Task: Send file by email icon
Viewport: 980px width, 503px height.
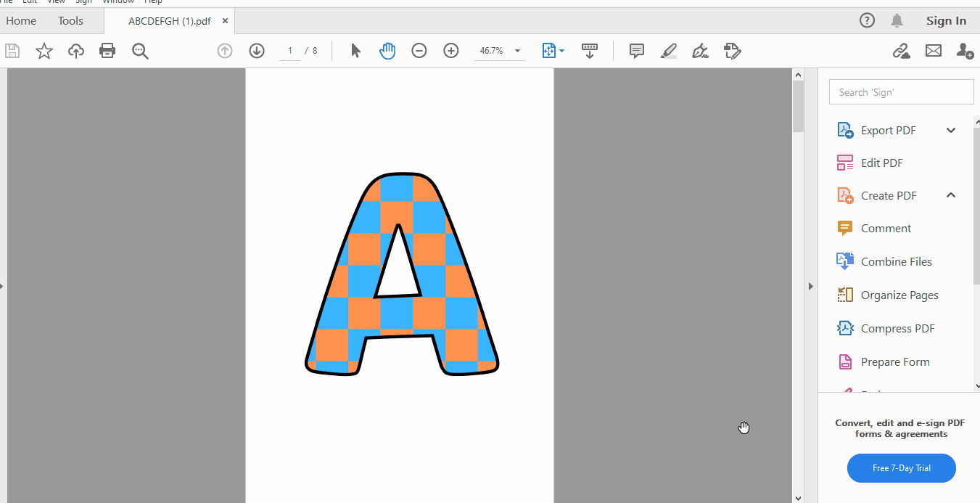Action: click(934, 51)
